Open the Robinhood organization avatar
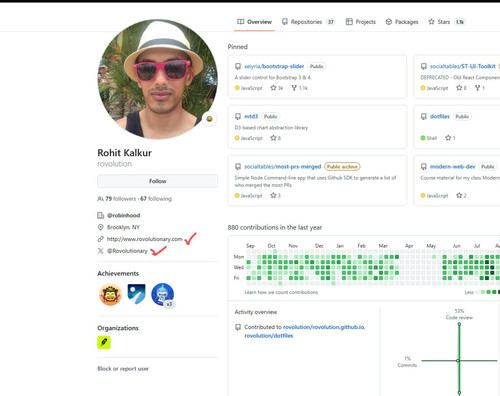The width and height of the screenshot is (500, 396). click(x=104, y=342)
